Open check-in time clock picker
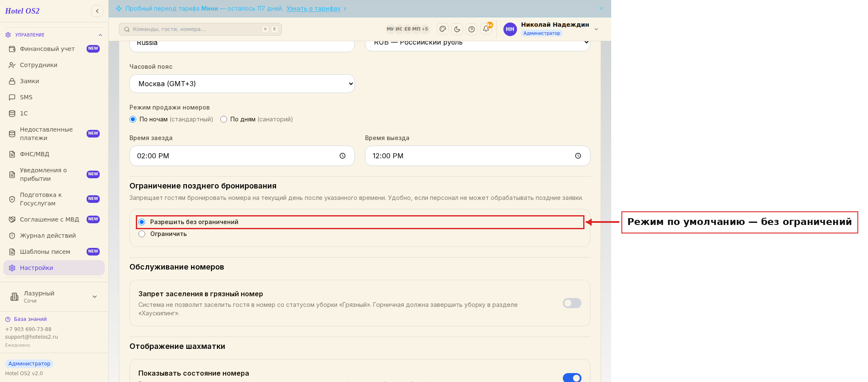 click(343, 156)
